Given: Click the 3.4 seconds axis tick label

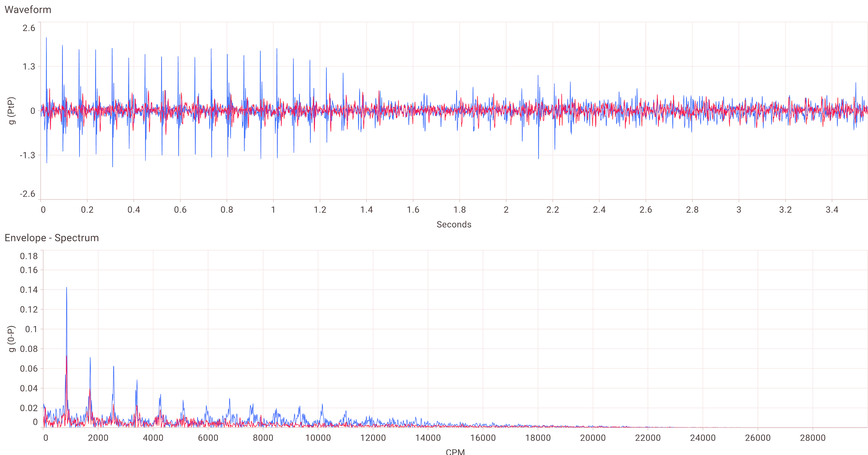Looking at the screenshot, I should point(832,210).
